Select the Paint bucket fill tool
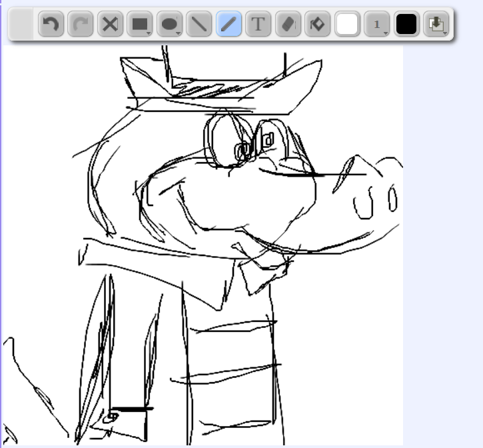Viewport: 483px width, 448px height. click(x=318, y=24)
